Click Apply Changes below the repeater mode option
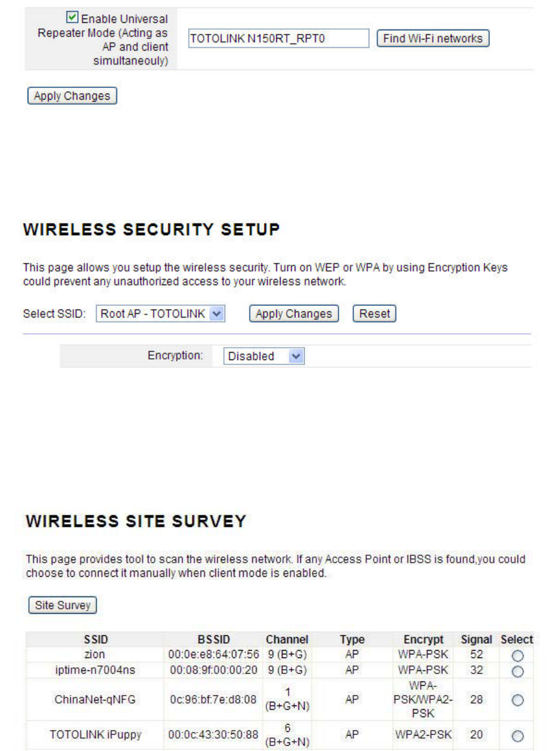The width and height of the screenshot is (560, 751). point(72,96)
